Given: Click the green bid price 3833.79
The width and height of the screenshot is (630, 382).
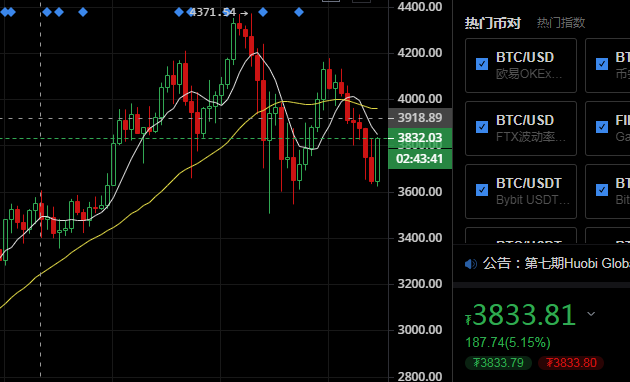Looking at the screenshot, I should pos(498,363).
